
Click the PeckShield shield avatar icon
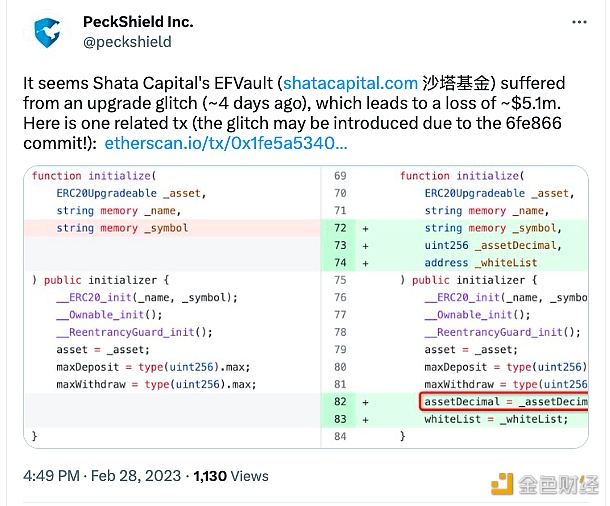pyautogui.click(x=47, y=33)
